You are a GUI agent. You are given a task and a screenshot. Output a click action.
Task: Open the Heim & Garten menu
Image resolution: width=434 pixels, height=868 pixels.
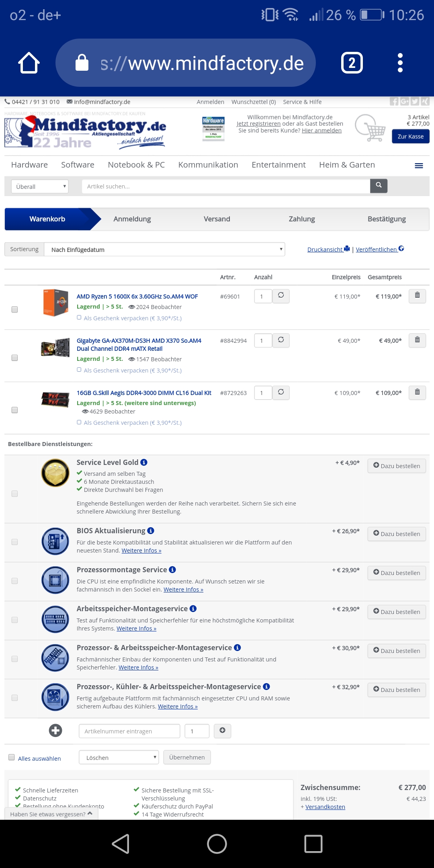pyautogui.click(x=347, y=165)
